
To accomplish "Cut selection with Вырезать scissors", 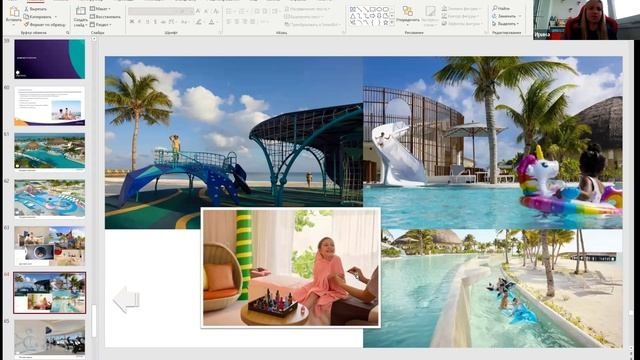I will [x=36, y=9].
